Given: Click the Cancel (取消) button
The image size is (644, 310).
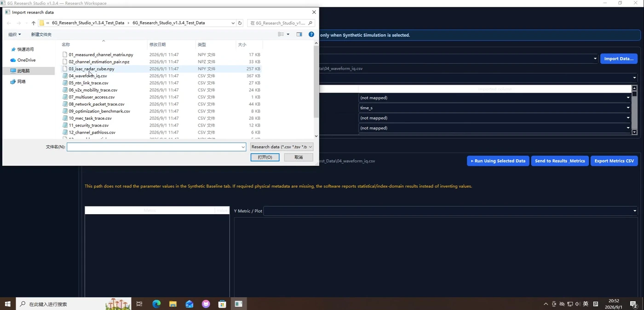Looking at the screenshot, I should click(299, 157).
